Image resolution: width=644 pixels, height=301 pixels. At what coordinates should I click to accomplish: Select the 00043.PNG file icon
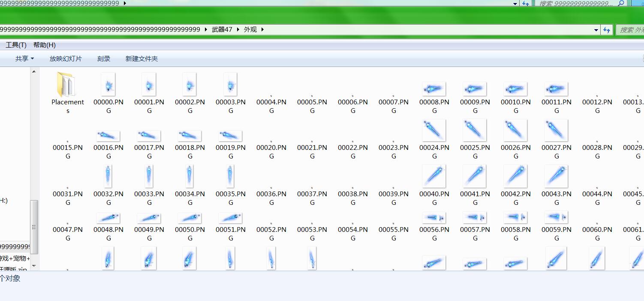coord(556,176)
